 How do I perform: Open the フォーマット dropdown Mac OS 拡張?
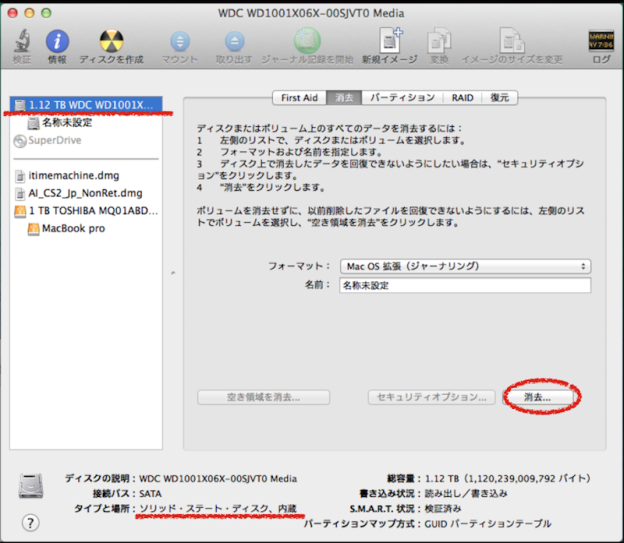coord(465,266)
